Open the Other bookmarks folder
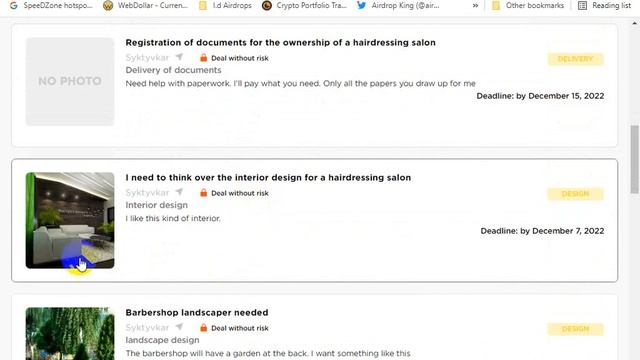The width and height of the screenshot is (640, 360). (x=528, y=6)
